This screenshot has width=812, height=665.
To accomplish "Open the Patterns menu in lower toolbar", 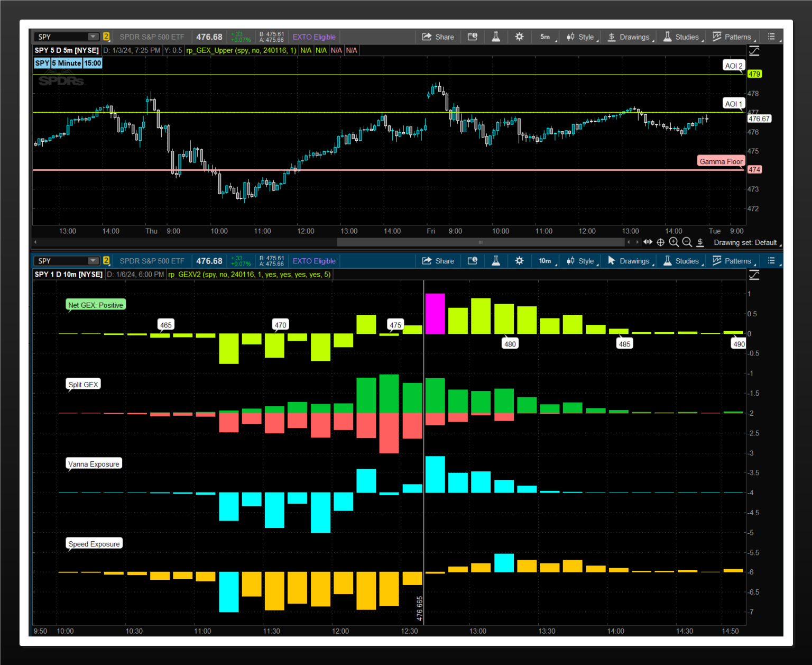I will pyautogui.click(x=734, y=261).
